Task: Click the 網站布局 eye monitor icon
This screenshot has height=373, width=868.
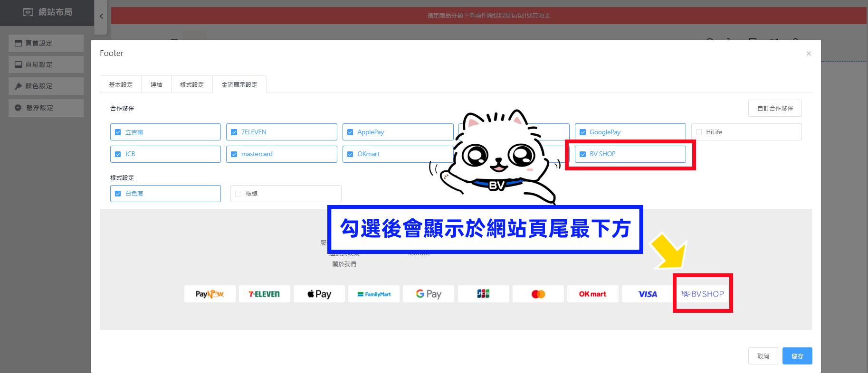Action: coord(28,12)
